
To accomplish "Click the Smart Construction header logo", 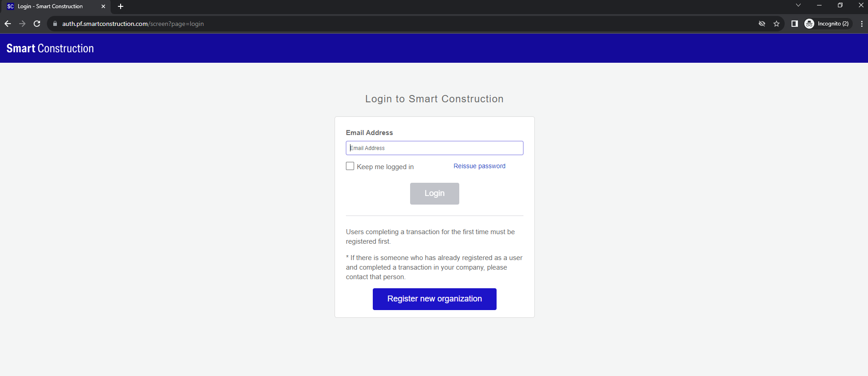I will 50,48.
